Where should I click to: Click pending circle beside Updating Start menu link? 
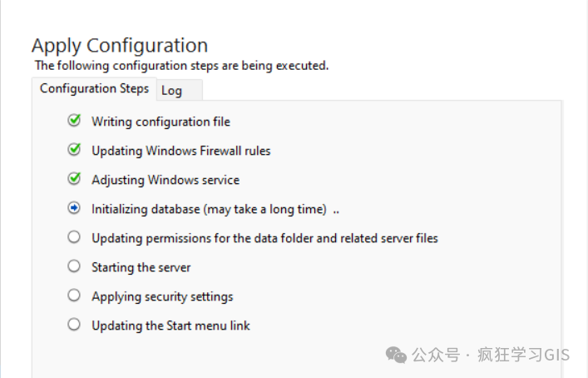[x=74, y=325]
